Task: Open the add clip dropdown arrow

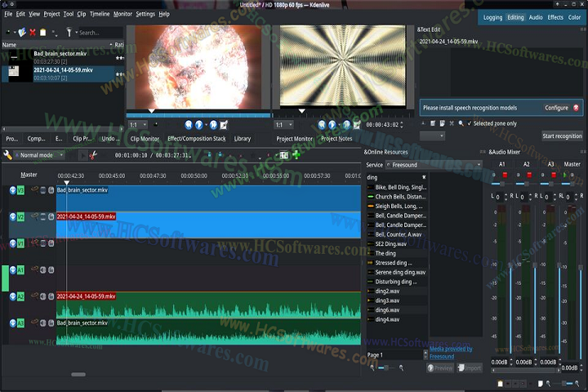Action: (15, 33)
